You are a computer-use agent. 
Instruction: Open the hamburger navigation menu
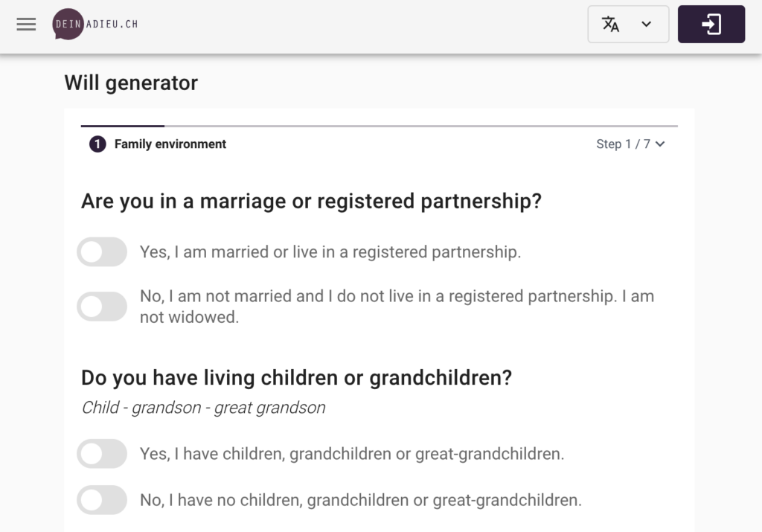(25, 24)
